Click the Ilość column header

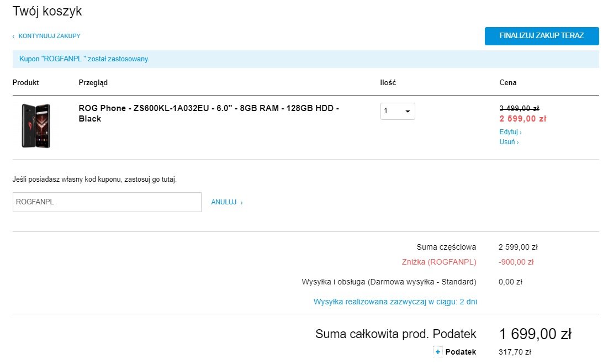click(x=388, y=82)
